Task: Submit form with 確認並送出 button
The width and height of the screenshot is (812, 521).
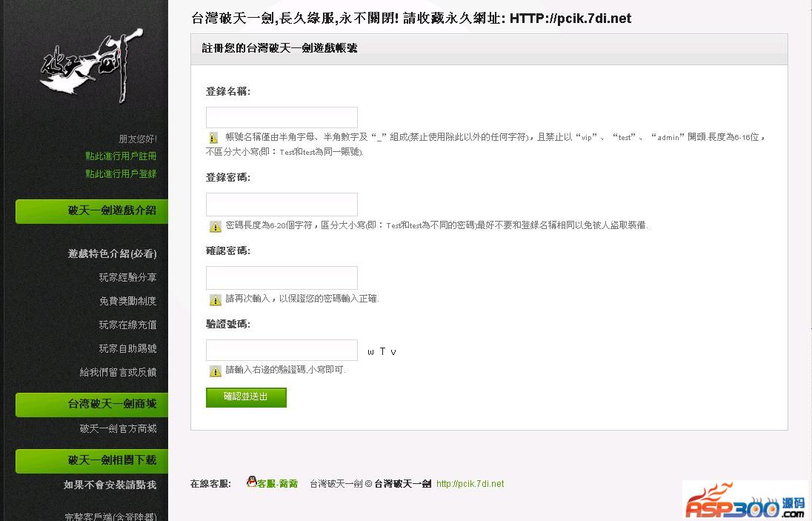Action: (x=246, y=397)
